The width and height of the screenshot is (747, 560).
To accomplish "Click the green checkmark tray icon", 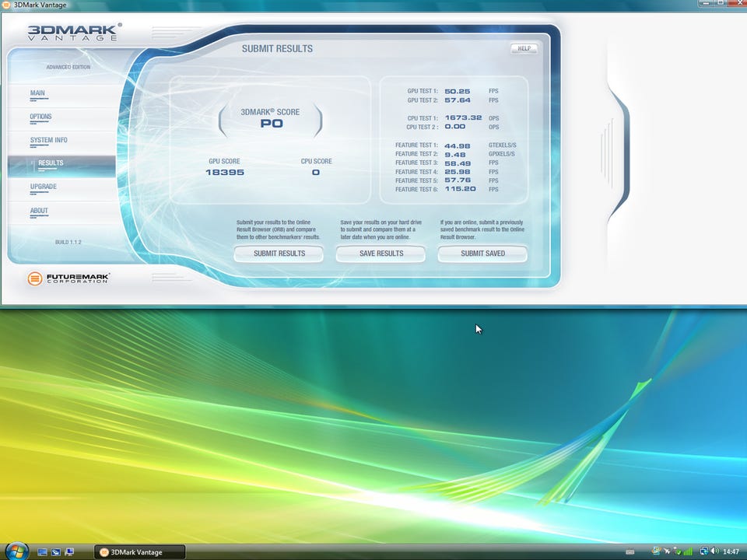I will 677,551.
